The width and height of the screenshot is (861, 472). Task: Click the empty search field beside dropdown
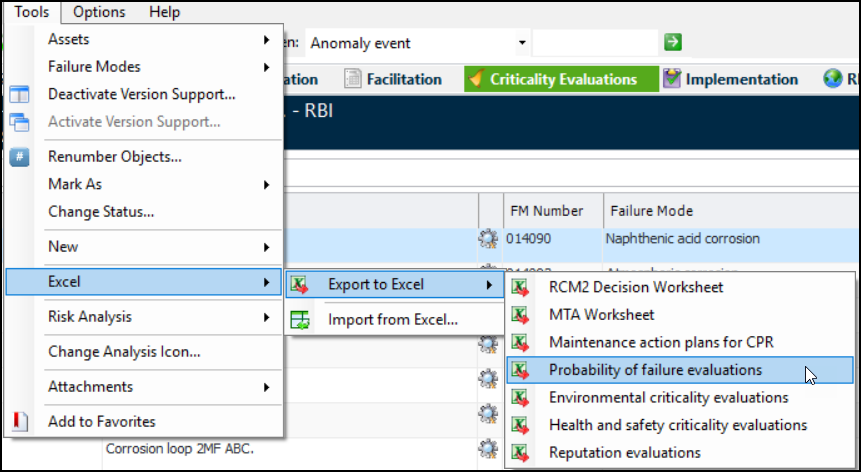pyautogui.click(x=594, y=43)
